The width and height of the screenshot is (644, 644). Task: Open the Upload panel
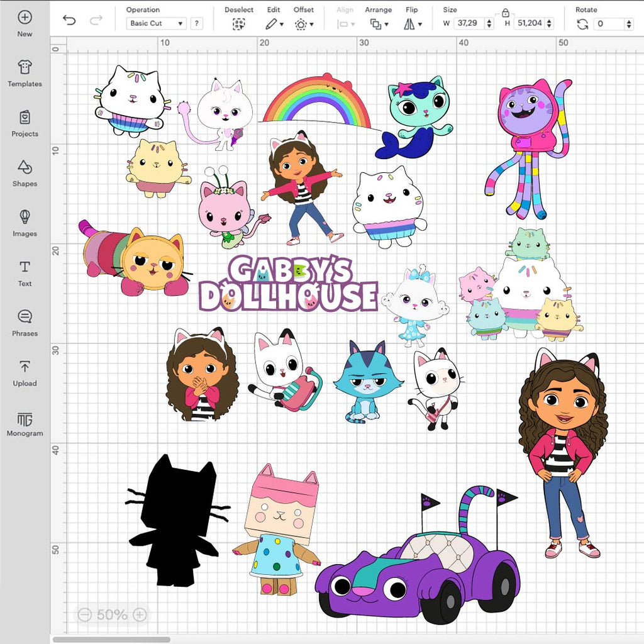(x=25, y=373)
